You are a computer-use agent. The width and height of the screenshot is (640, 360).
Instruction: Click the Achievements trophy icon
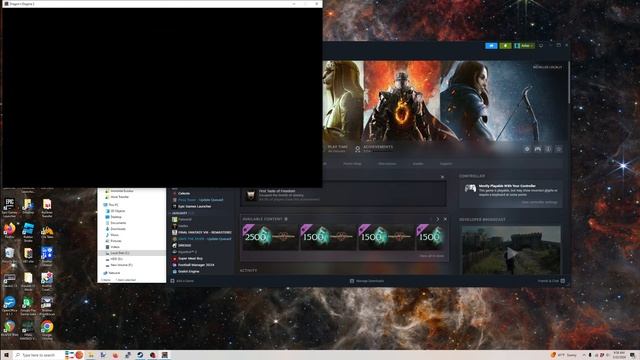click(358, 149)
